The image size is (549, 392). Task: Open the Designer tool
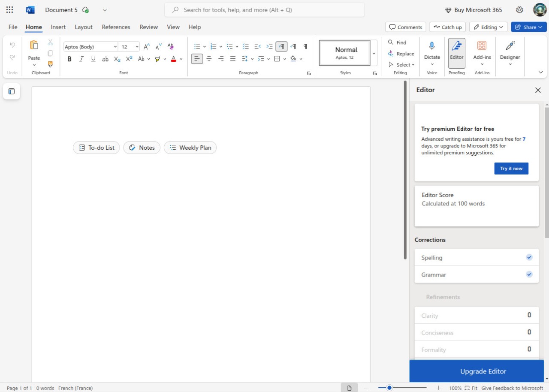[510, 49]
